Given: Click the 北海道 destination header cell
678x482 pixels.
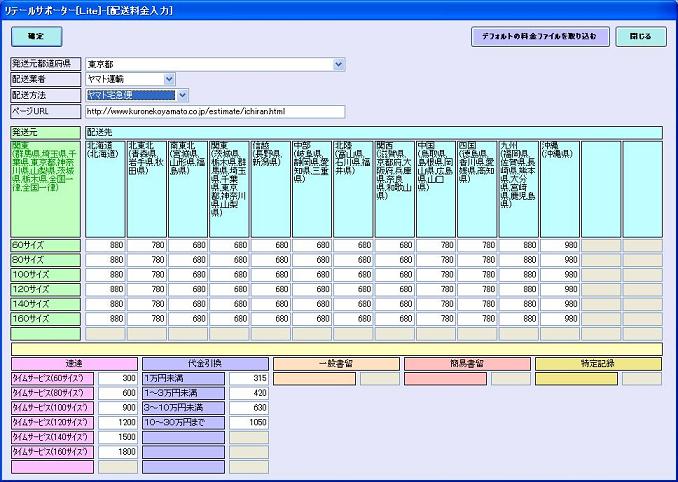Looking at the screenshot, I should 105,187.
